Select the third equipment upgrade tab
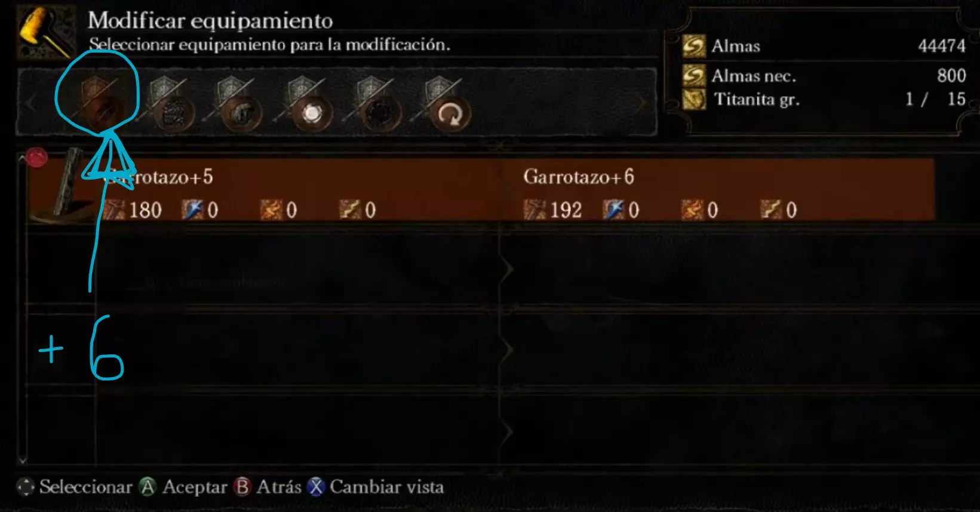Image resolution: width=980 pixels, height=512 pixels. [238, 103]
